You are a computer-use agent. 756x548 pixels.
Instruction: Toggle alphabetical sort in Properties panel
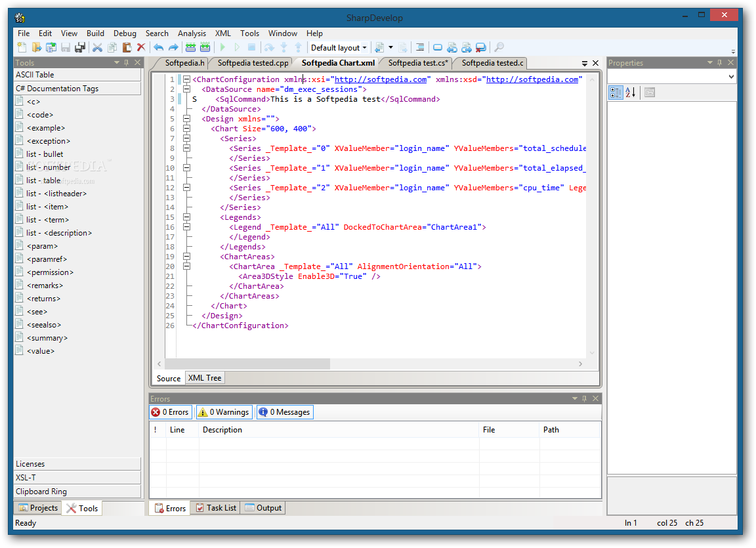(x=630, y=93)
